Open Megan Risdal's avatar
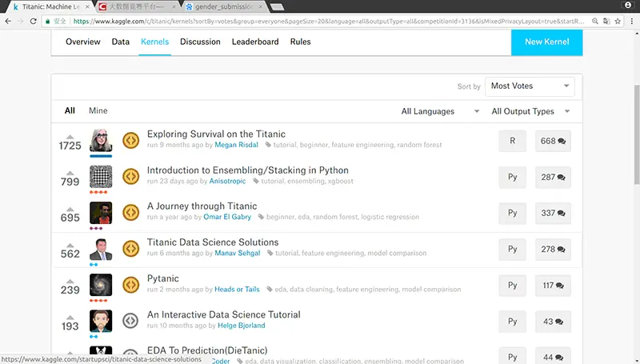Screen dimensions: 640x364 [x=101, y=140]
